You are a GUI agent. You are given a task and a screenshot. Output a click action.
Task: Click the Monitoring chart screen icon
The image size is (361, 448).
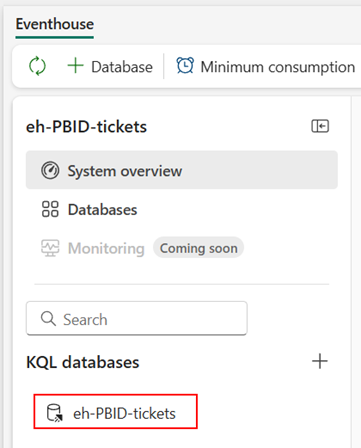(x=50, y=248)
